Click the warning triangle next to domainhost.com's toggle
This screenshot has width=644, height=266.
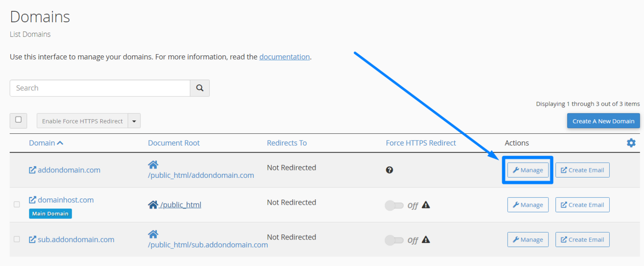click(426, 205)
